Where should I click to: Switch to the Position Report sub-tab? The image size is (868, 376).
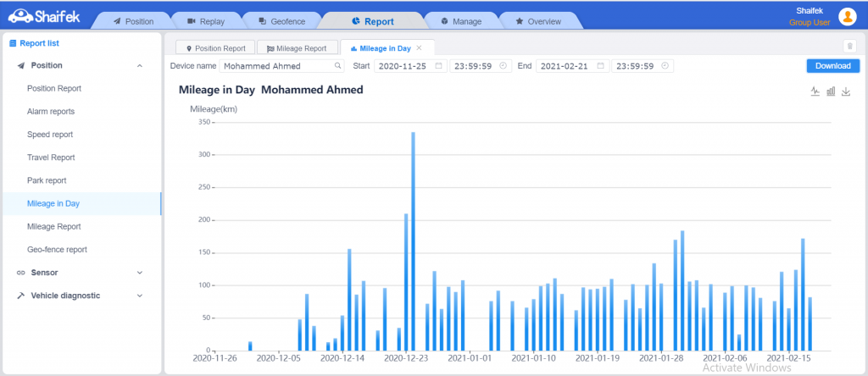215,48
